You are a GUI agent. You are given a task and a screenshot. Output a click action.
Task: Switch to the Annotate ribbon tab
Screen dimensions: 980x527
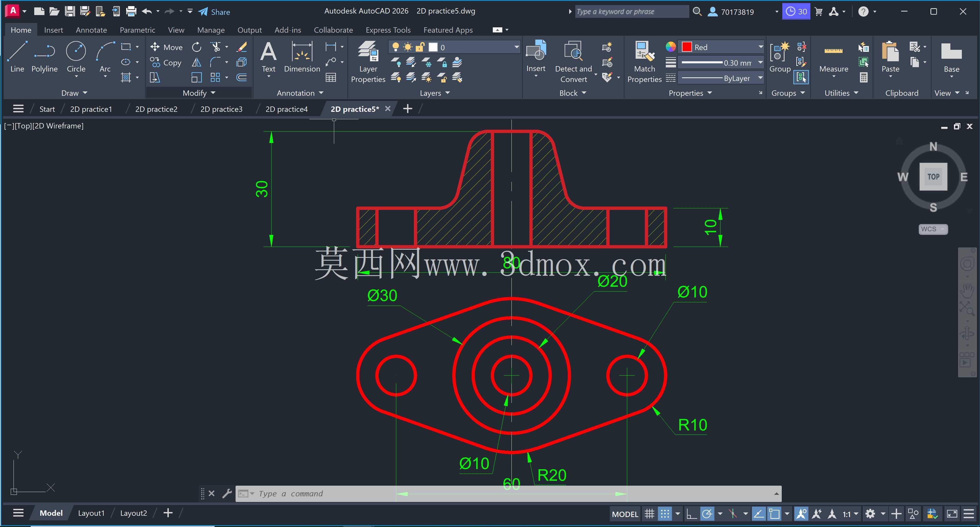pyautogui.click(x=91, y=30)
